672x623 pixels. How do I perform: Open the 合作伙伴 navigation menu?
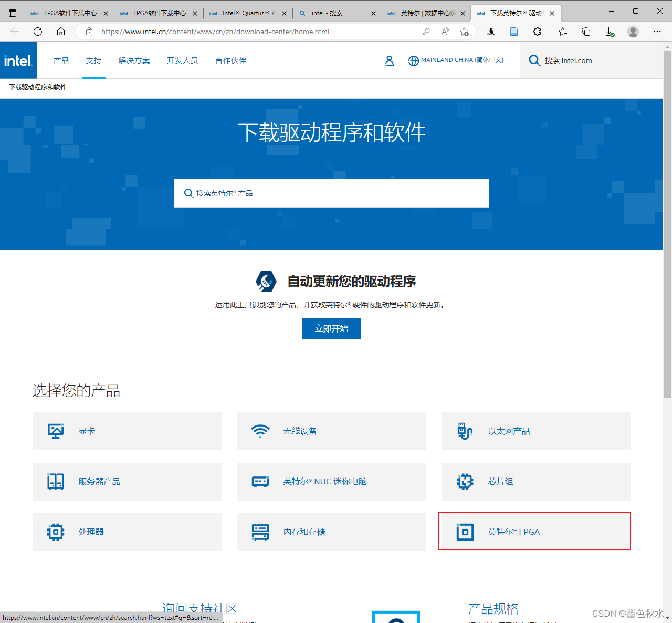[x=231, y=60]
